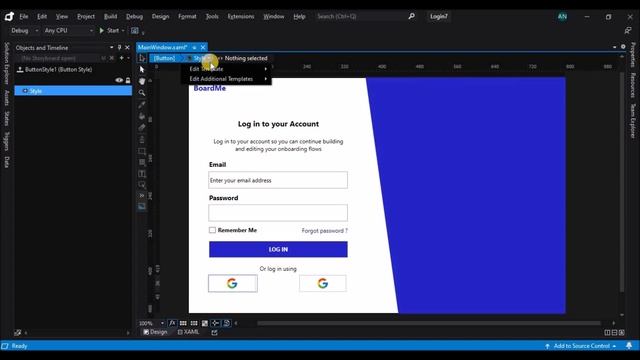Switch to the XAML tab
Screen dimensions: 640x360
(x=189, y=332)
